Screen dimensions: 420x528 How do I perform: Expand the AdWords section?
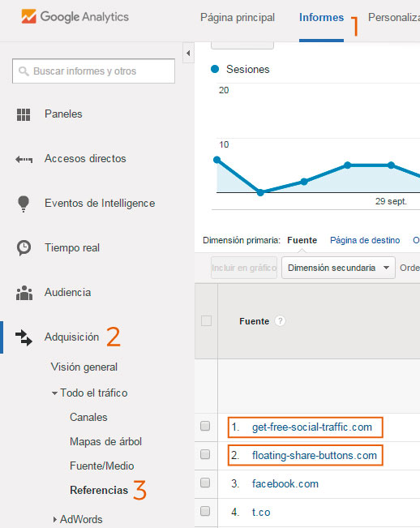pos(55,519)
